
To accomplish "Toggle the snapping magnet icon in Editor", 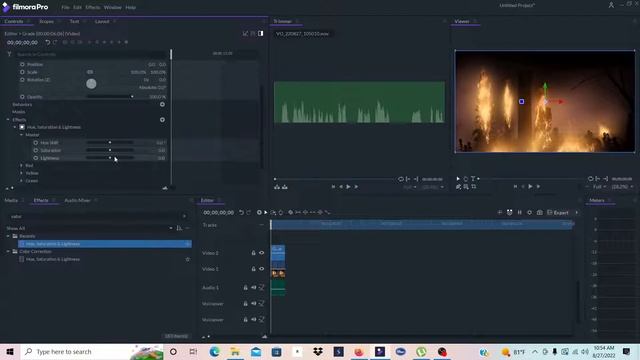I will tap(509, 212).
